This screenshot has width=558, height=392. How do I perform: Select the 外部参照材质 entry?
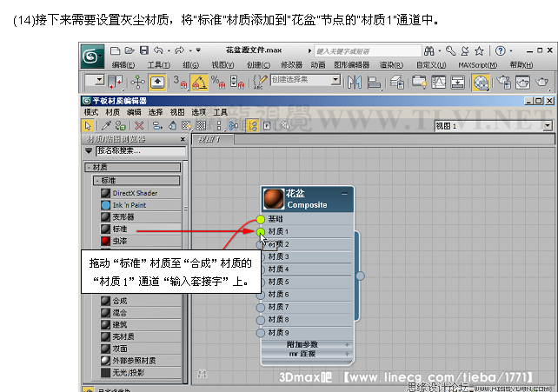141,361
